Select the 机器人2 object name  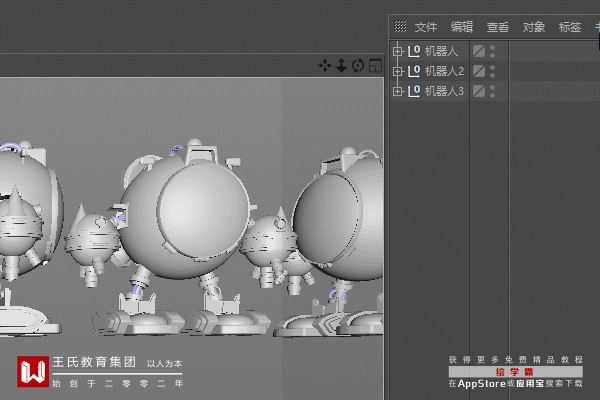pos(444,71)
